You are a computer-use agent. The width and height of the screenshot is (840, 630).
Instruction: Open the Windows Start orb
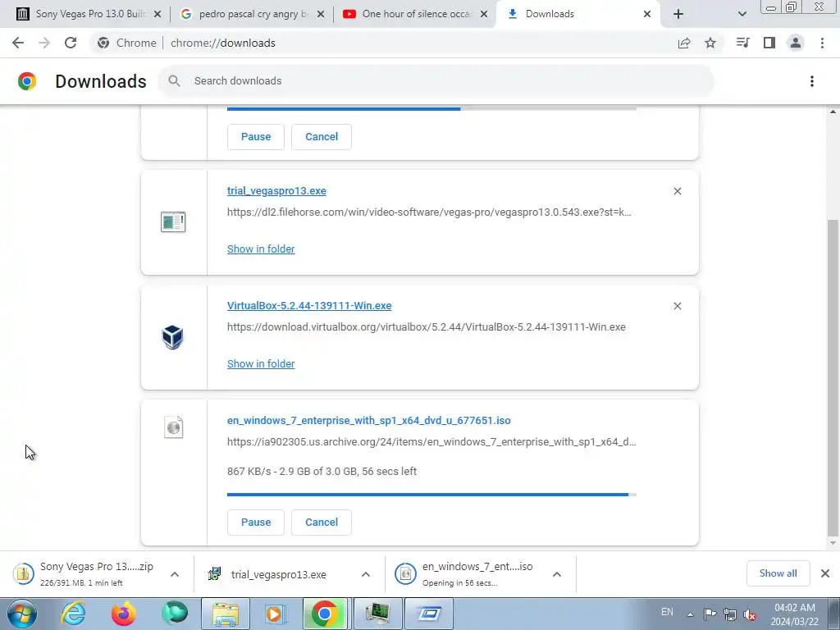[x=22, y=614]
